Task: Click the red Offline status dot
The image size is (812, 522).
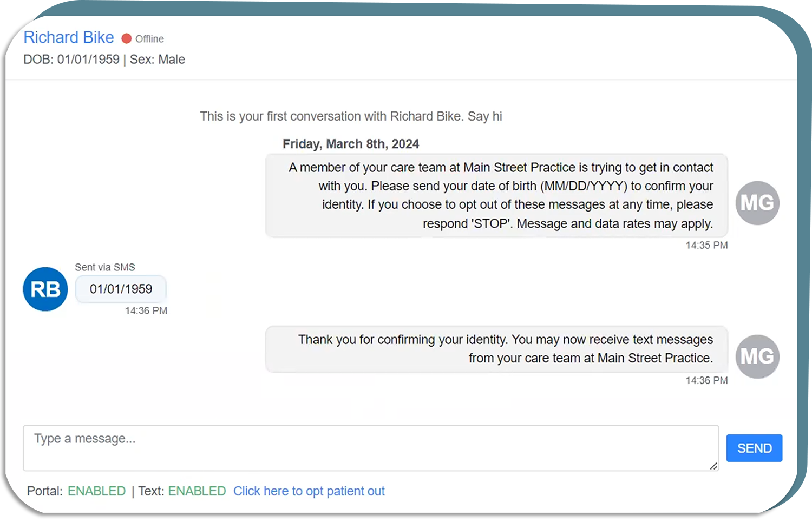Action: (x=127, y=38)
